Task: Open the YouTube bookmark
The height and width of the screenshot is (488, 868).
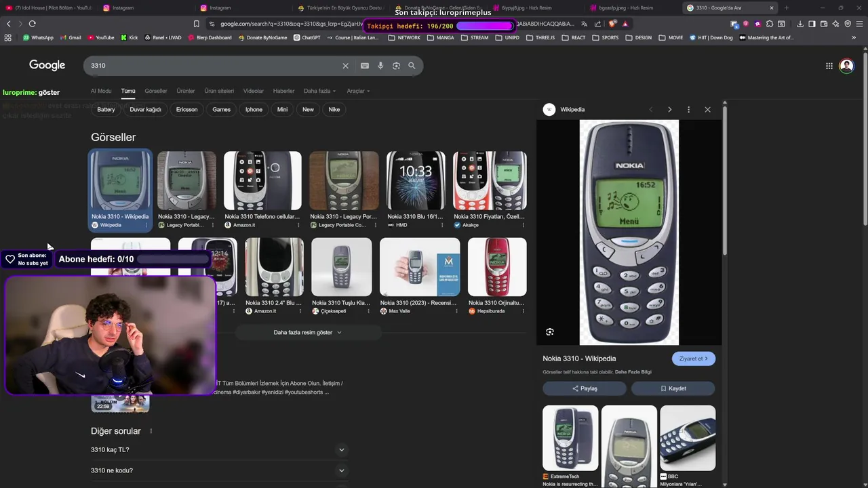Action: (x=101, y=38)
